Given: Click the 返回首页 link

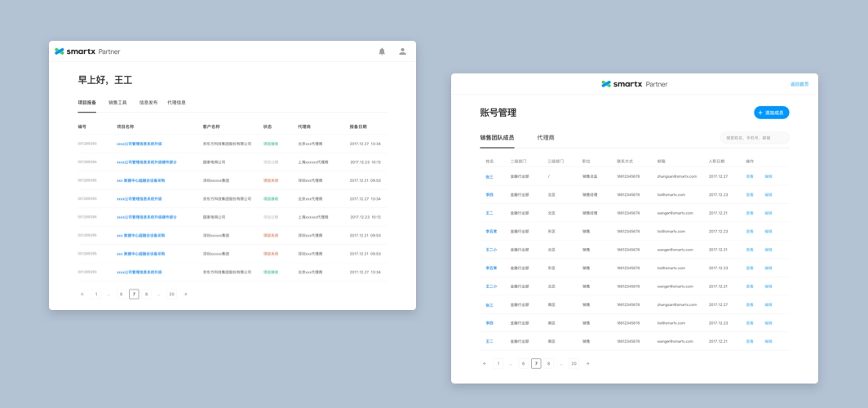Looking at the screenshot, I should click(x=799, y=84).
